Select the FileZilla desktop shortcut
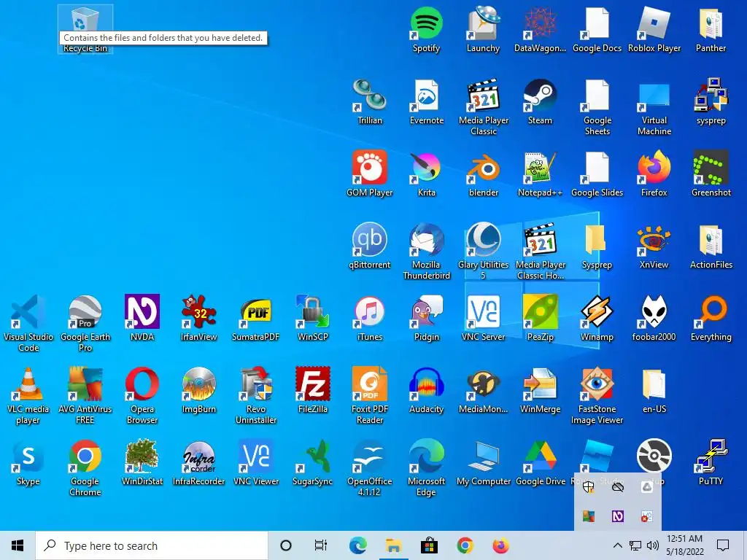 [x=312, y=391]
